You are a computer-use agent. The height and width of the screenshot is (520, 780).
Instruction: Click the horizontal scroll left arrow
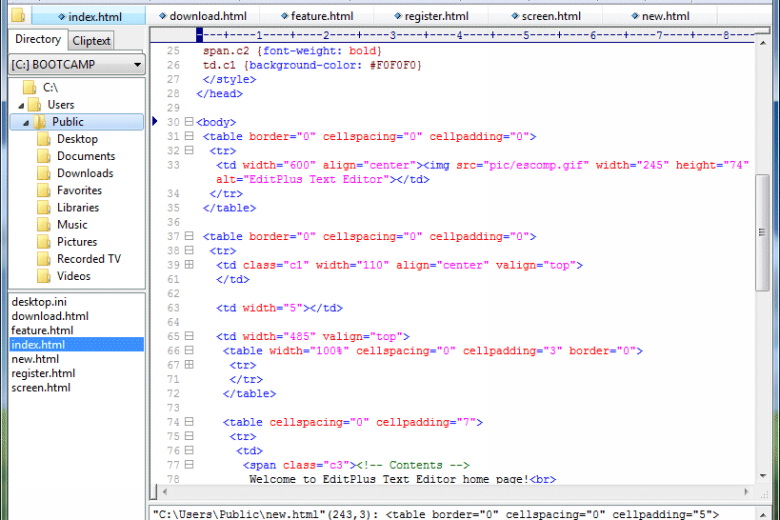coord(165,492)
